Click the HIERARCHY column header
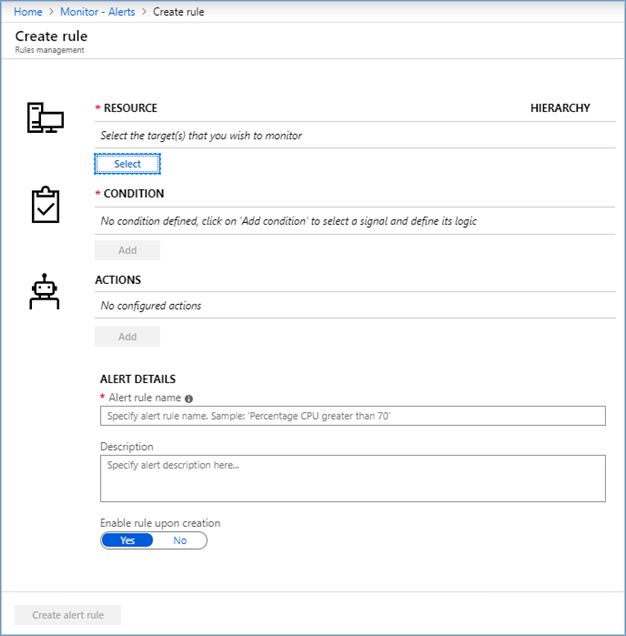Screen dimensions: 626x636 tap(560, 108)
